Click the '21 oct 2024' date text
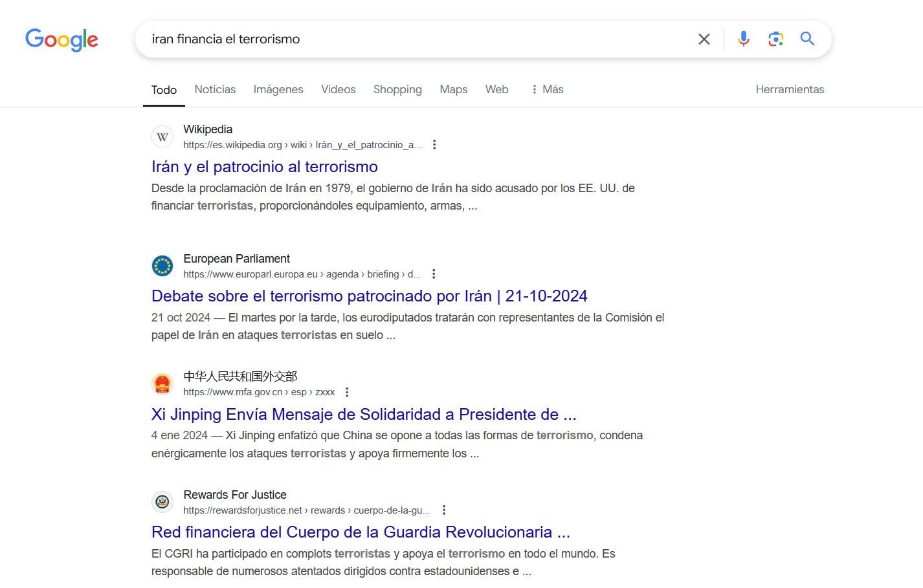Screen dimensions: 923x588 pos(181,318)
